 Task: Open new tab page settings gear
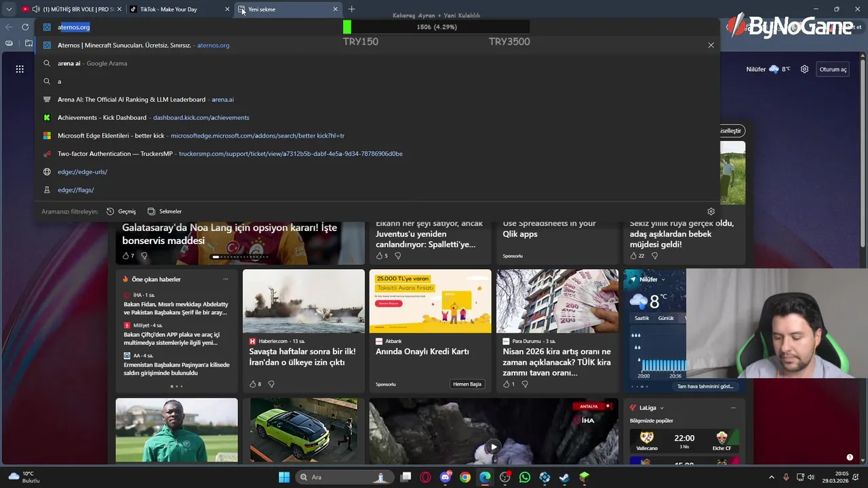(x=804, y=69)
